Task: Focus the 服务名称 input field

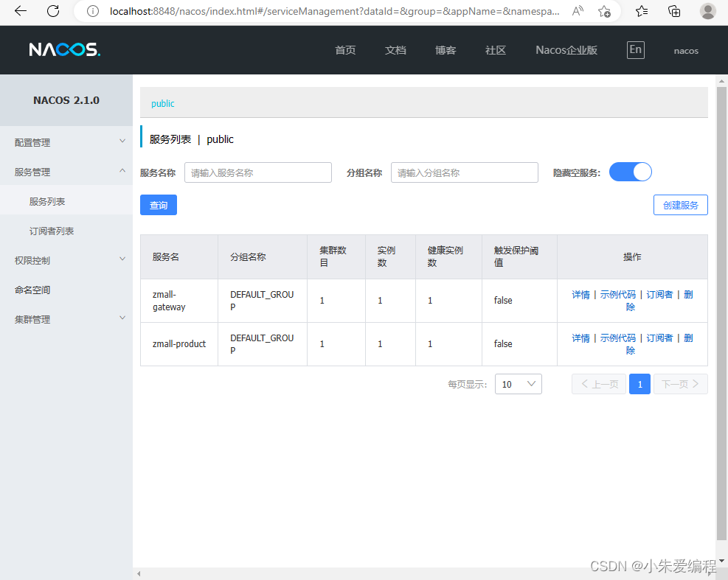Action: pyautogui.click(x=257, y=172)
